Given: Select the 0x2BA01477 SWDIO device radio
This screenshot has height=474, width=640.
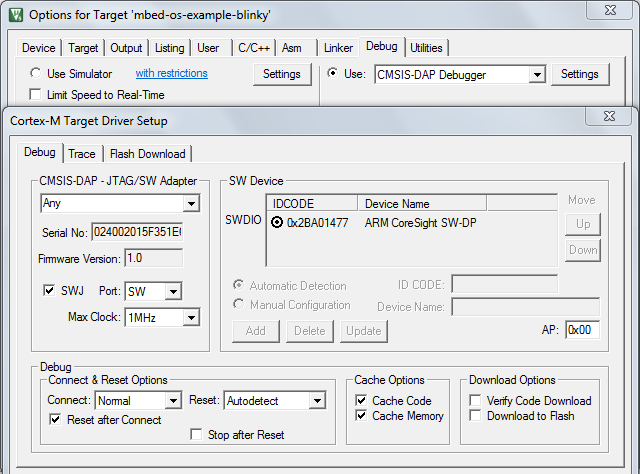Looking at the screenshot, I should pyautogui.click(x=277, y=223).
